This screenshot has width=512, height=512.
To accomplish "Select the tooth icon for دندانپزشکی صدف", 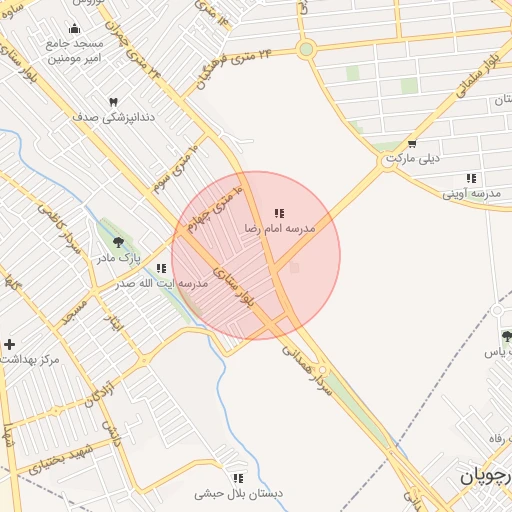I will pos(113,102).
